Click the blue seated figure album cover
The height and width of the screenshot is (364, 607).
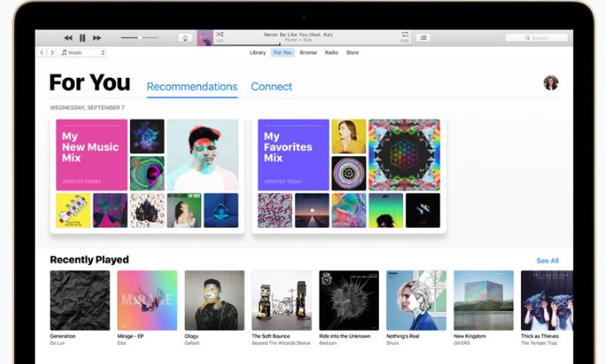point(221,211)
